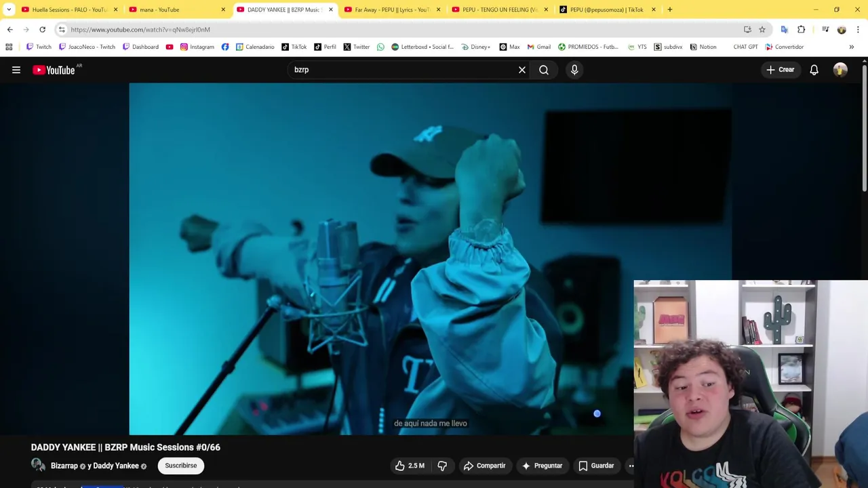Open the Compartir share dialog
The height and width of the screenshot is (488, 868).
(484, 466)
